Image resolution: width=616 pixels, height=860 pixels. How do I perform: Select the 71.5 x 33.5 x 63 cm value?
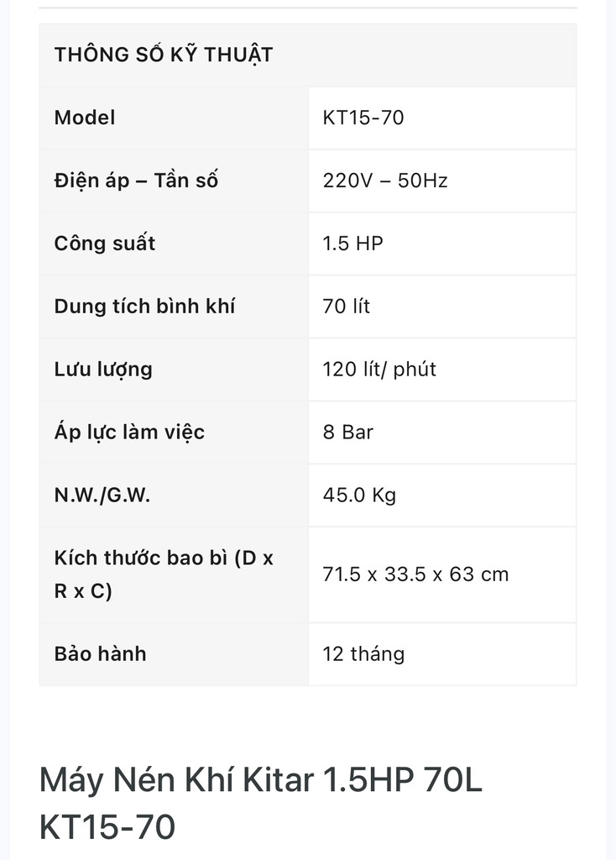415,574
